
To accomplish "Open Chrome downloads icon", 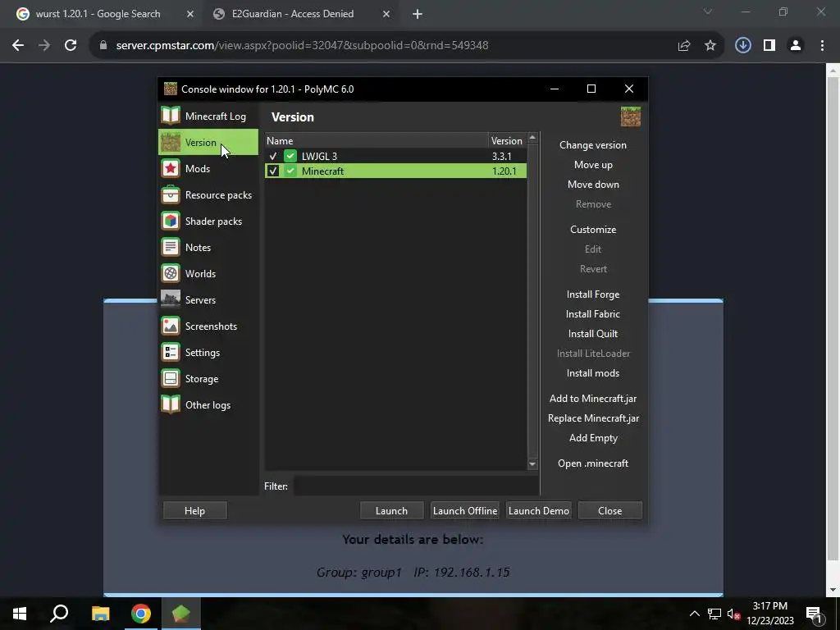I will click(x=743, y=46).
